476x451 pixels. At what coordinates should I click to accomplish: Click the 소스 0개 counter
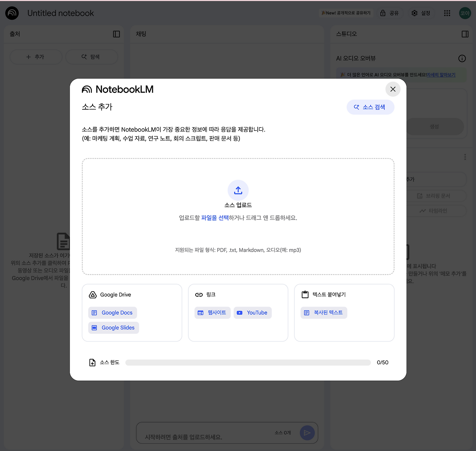coord(283,433)
